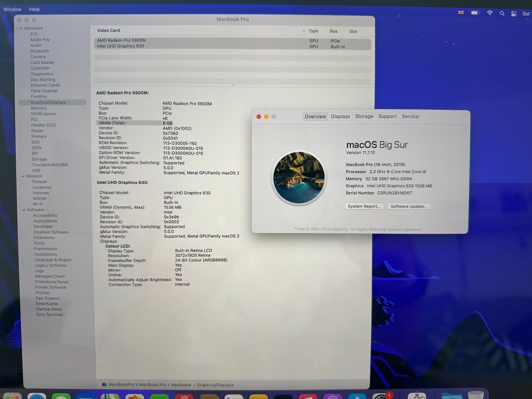This screenshot has height=399, width=532.
Task: Select Bluetooth in the sidebar
Action: click(x=40, y=51)
